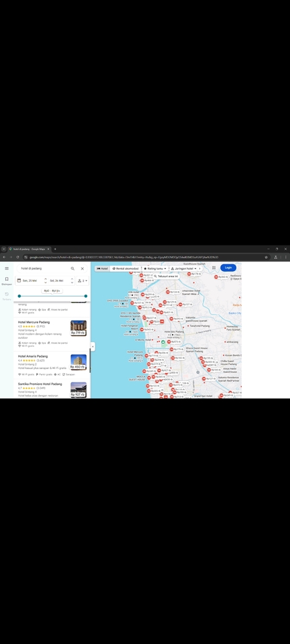Viewport: 290px width, 644px height.
Task: Click the Rp 107 rb map price pin
Action: tap(137, 303)
